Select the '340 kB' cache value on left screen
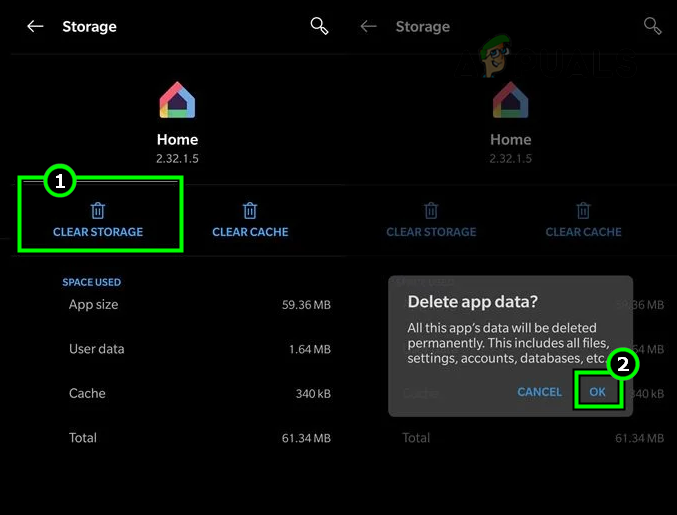Image resolution: width=677 pixels, height=515 pixels. coord(313,394)
